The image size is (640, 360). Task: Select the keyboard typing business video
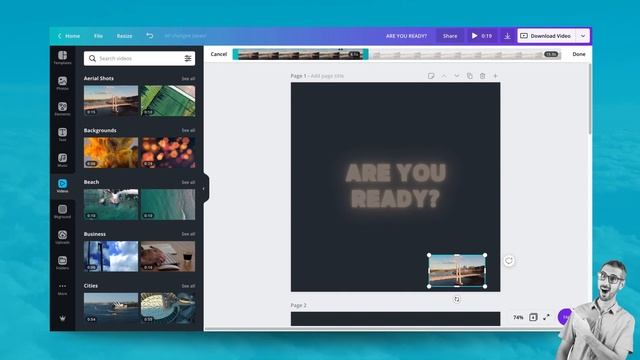[x=168, y=256]
